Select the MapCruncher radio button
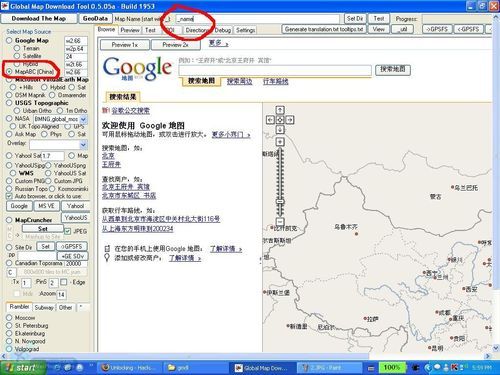This screenshot has width=500, height=375. (9, 220)
